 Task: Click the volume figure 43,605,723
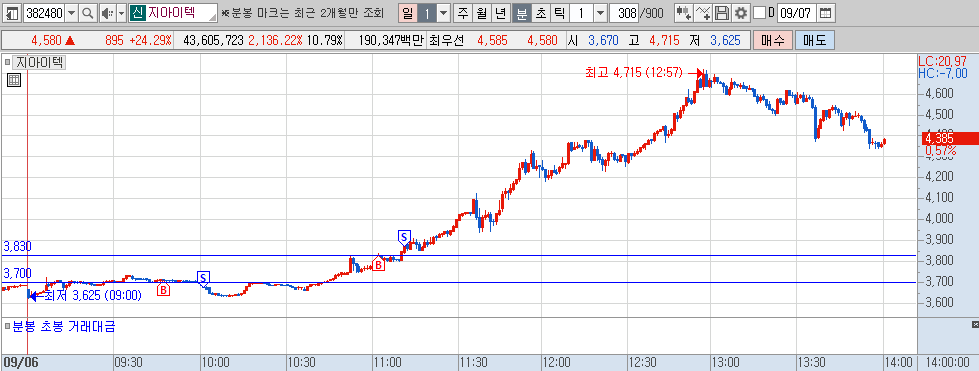[213, 41]
